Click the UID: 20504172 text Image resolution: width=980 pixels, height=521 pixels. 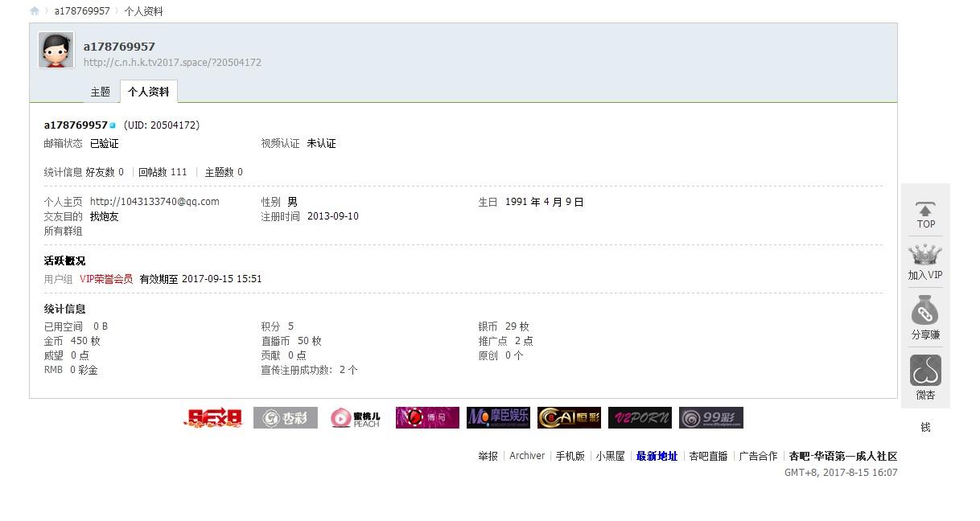(x=162, y=125)
